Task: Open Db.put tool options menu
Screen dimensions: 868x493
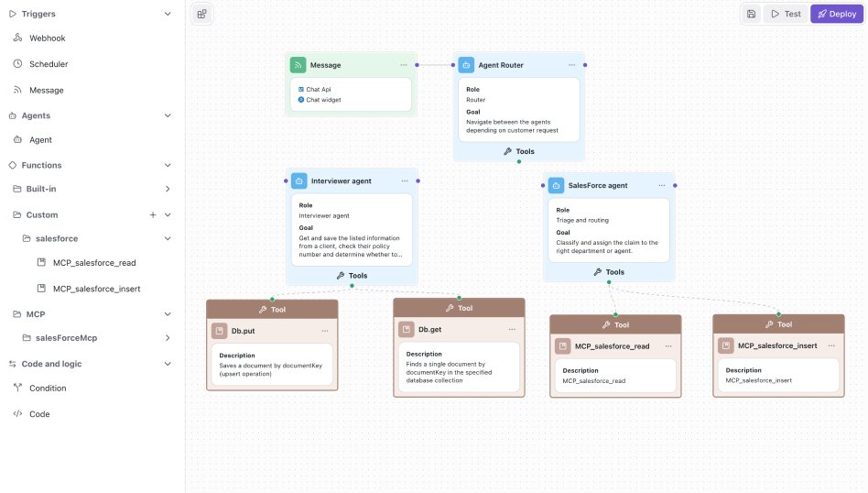Action: (x=325, y=331)
